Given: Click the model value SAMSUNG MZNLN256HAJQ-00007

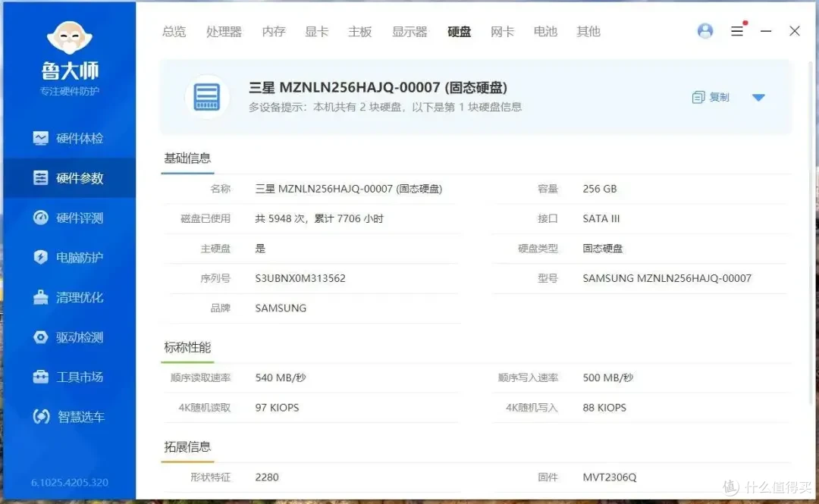Looking at the screenshot, I should [667, 278].
